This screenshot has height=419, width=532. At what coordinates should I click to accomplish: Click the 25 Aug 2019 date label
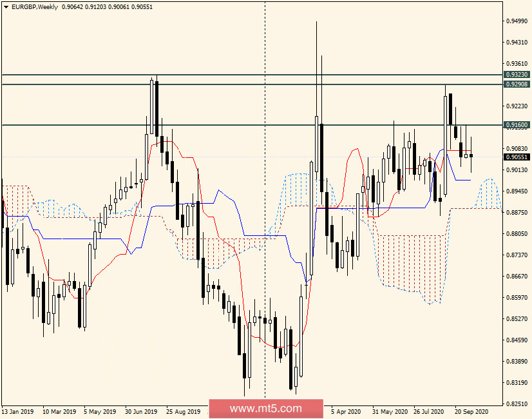183,412
